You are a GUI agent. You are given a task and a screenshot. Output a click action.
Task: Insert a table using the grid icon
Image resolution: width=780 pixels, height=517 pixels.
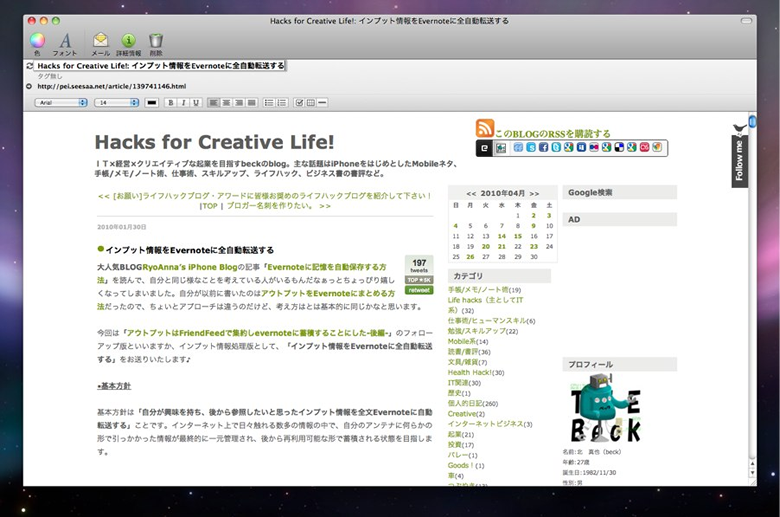[x=310, y=103]
